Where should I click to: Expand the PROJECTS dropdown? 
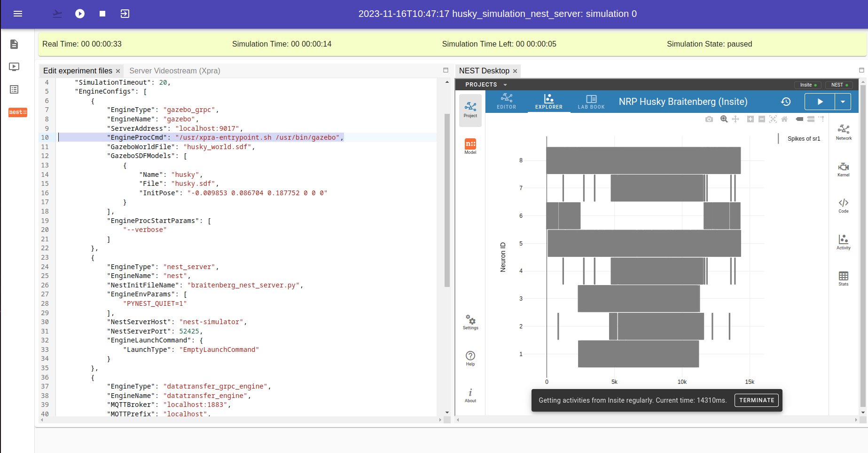click(486, 85)
